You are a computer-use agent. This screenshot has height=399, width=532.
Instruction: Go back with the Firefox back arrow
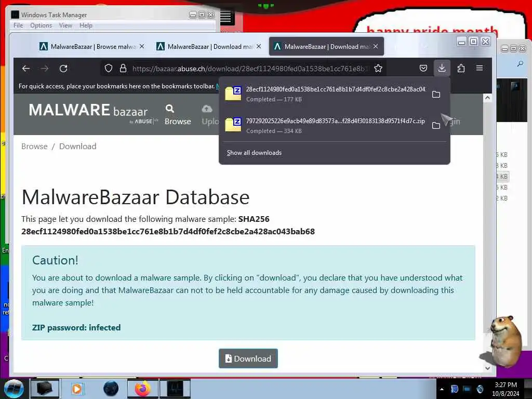click(26, 69)
